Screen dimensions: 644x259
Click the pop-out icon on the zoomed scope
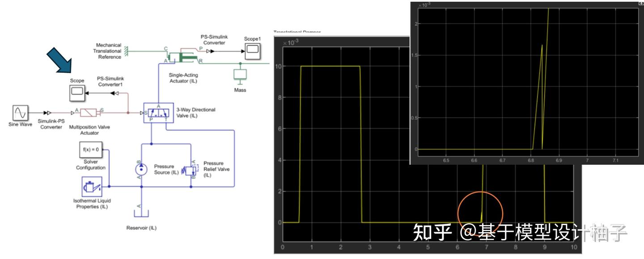[x=641, y=4]
